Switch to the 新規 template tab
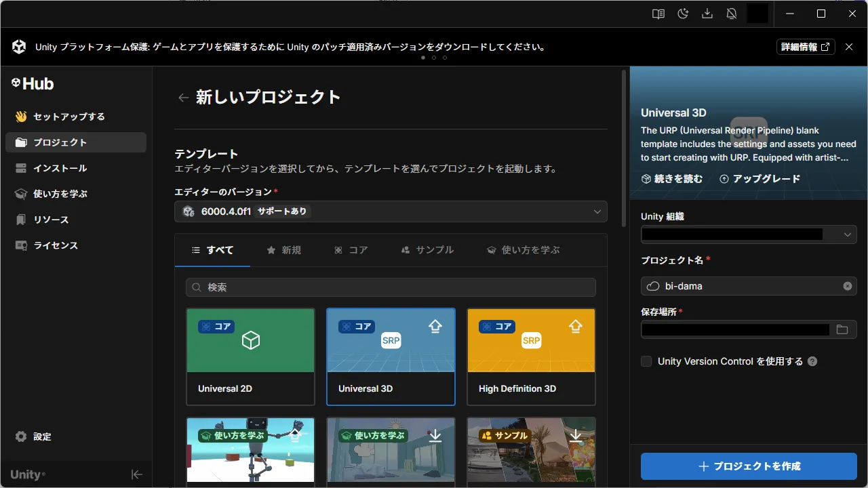Viewport: 868px width, 488px height. (x=285, y=249)
